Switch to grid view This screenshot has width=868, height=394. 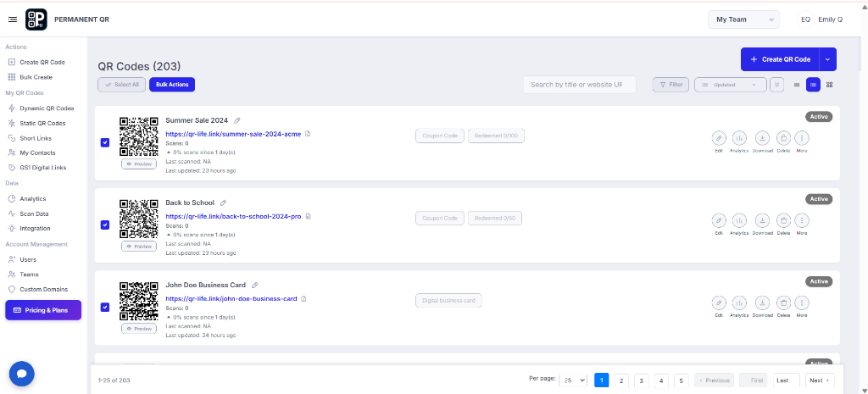click(829, 85)
